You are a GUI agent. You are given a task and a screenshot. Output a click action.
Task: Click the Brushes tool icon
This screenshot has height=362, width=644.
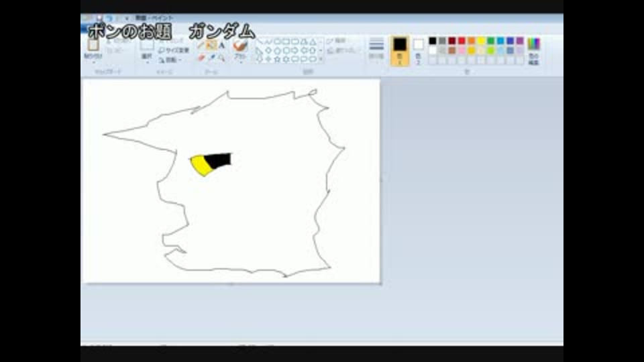pos(240,46)
